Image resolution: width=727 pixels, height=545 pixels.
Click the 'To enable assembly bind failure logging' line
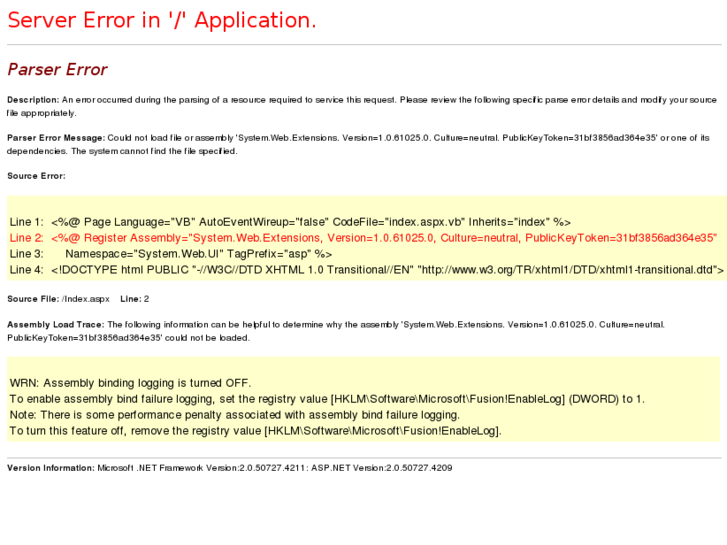pyautogui.click(x=327, y=399)
